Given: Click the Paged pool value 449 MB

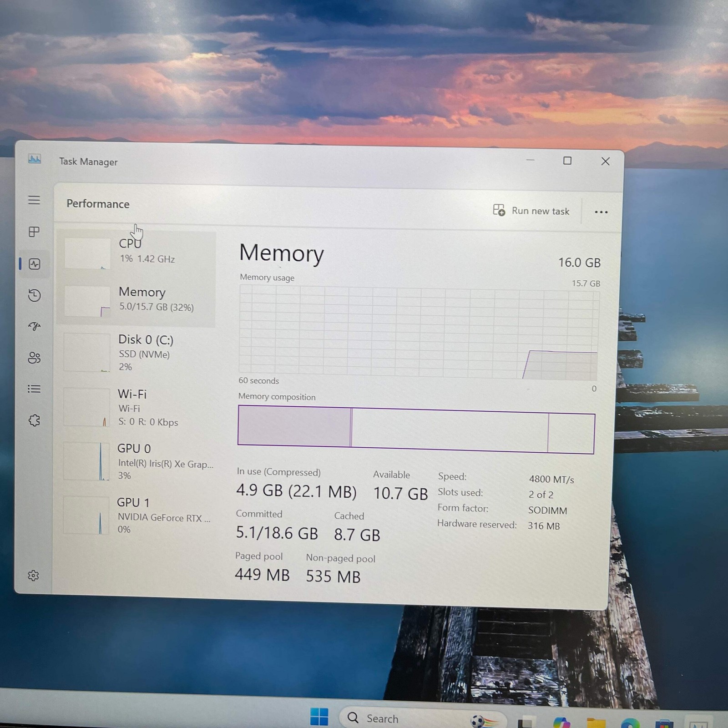Looking at the screenshot, I should [262, 575].
